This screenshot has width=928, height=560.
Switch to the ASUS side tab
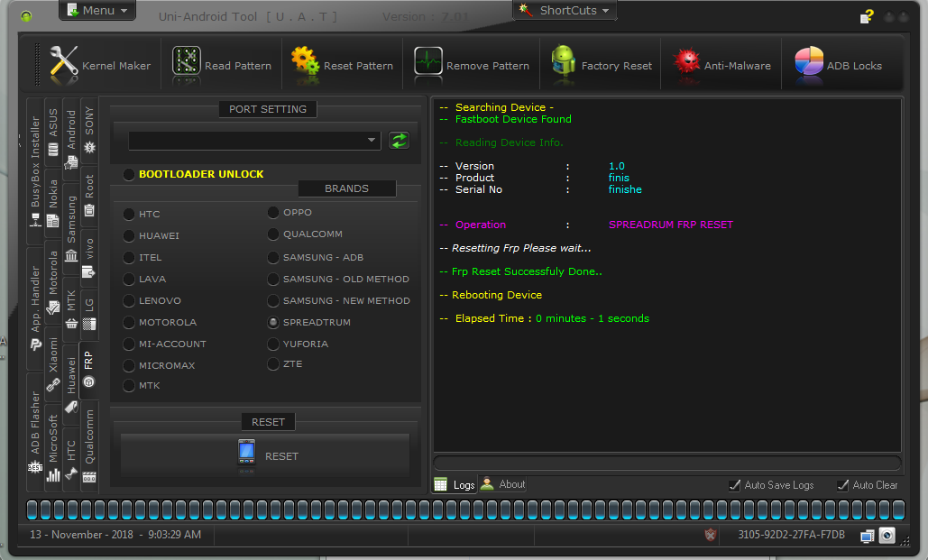tap(53, 132)
